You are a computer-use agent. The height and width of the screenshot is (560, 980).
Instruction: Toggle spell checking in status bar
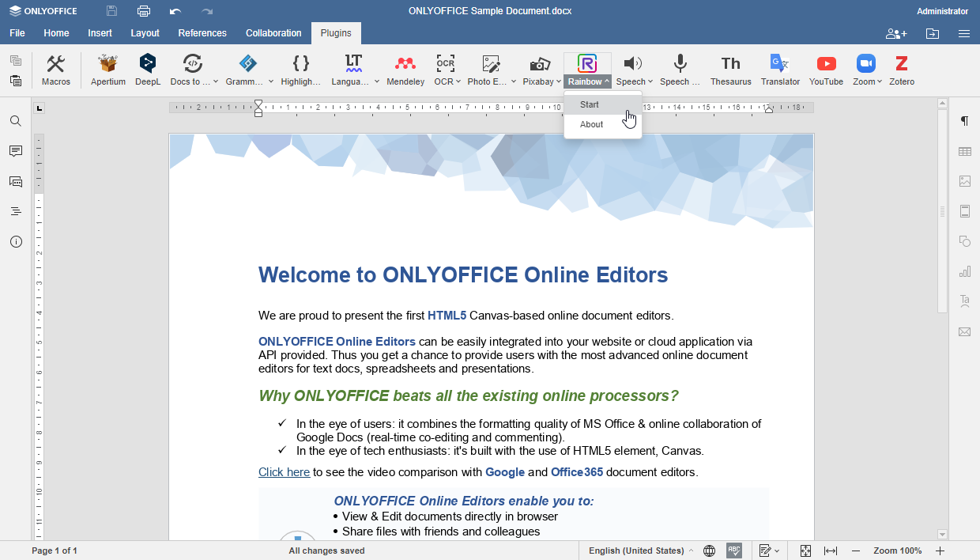pos(734,551)
